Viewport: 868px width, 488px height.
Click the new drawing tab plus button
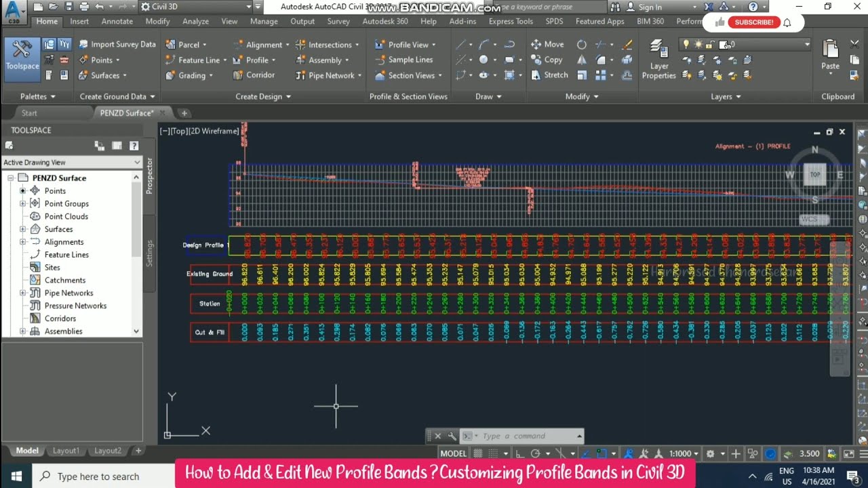pos(184,113)
